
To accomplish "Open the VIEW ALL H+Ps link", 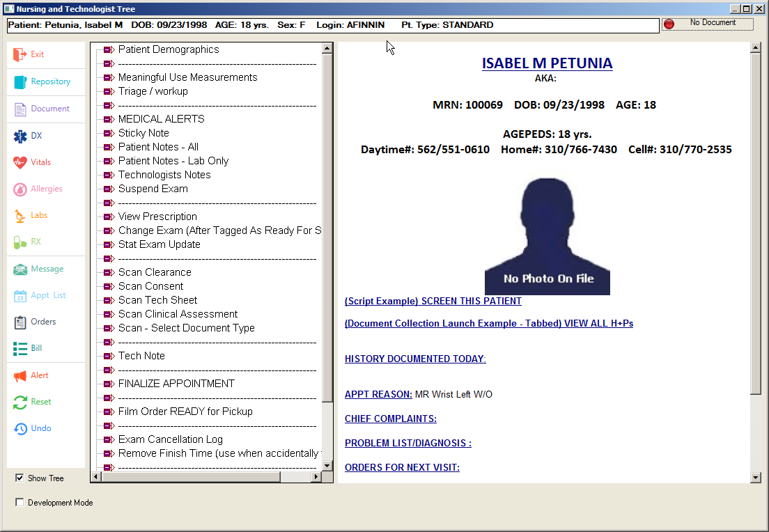I will (488, 324).
